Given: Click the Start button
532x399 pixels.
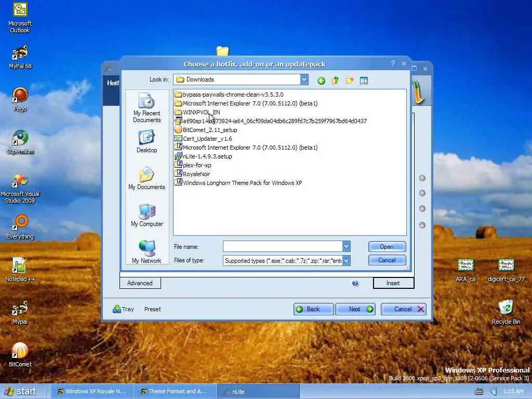Looking at the screenshot, I should tap(20, 391).
